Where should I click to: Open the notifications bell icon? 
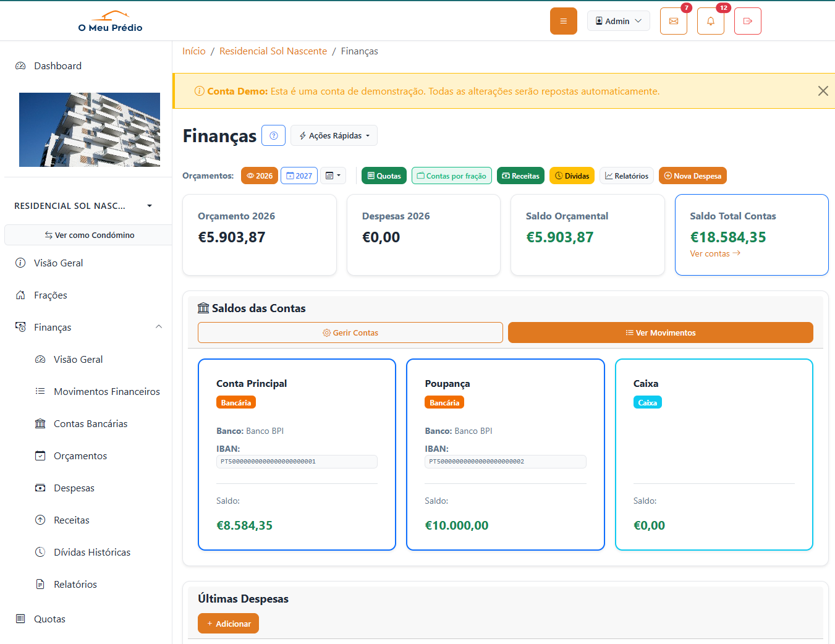pyautogui.click(x=710, y=20)
